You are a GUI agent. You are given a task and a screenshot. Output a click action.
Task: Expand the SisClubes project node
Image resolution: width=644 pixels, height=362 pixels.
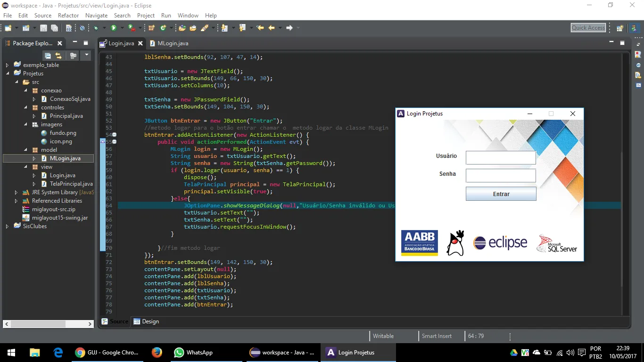7,226
